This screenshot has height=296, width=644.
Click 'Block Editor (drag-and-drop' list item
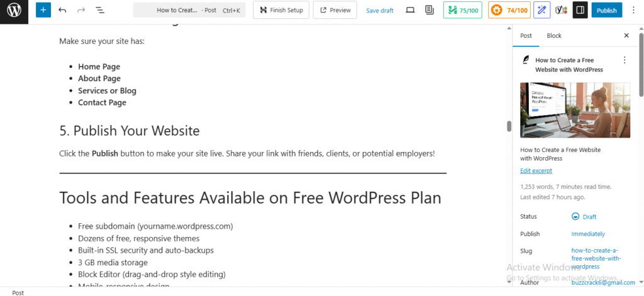[152, 274]
